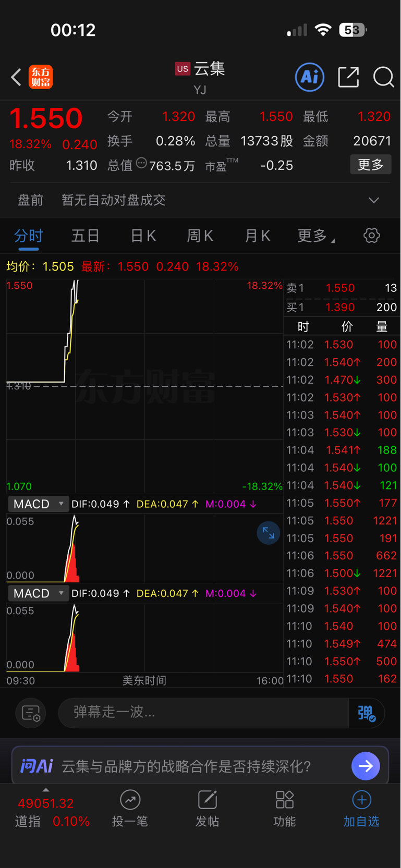Viewport: 401px width, 868px height.
Task: Tap the 弹幕走一波 input field
Action: 203,713
